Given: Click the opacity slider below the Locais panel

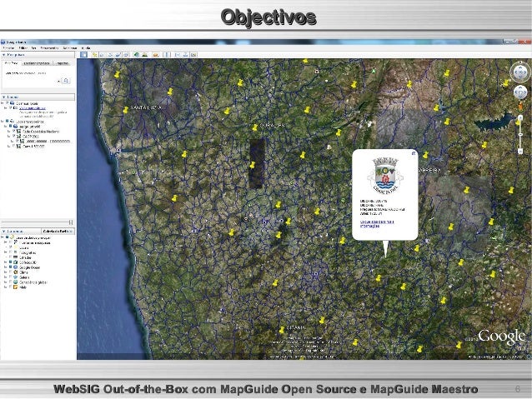Looking at the screenshot, I should coord(38,222).
